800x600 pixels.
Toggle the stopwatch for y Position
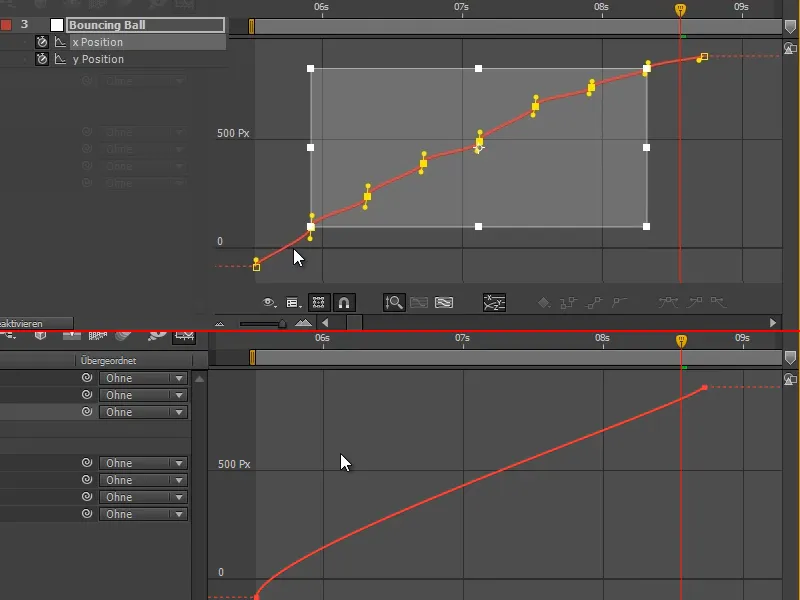tap(41, 58)
